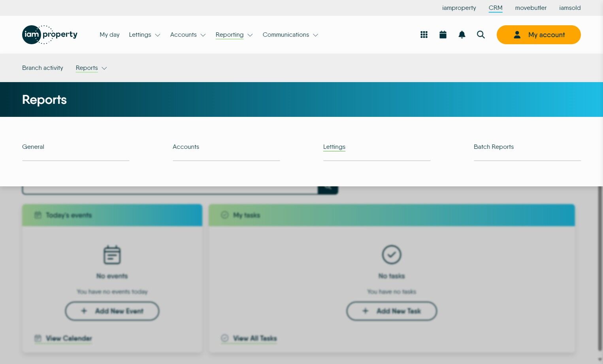
Task: Open the notifications bell
Action: click(462, 35)
